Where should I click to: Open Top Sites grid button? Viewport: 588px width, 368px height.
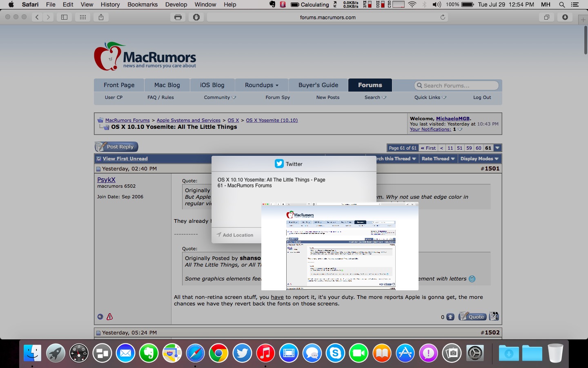(83, 17)
